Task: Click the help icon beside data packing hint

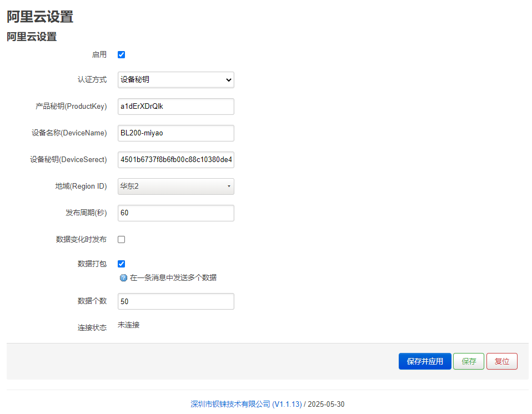Action: point(123,278)
